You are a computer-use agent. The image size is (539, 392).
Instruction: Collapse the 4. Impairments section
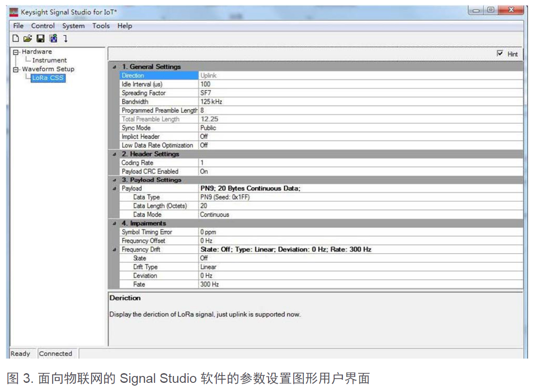[x=115, y=223]
